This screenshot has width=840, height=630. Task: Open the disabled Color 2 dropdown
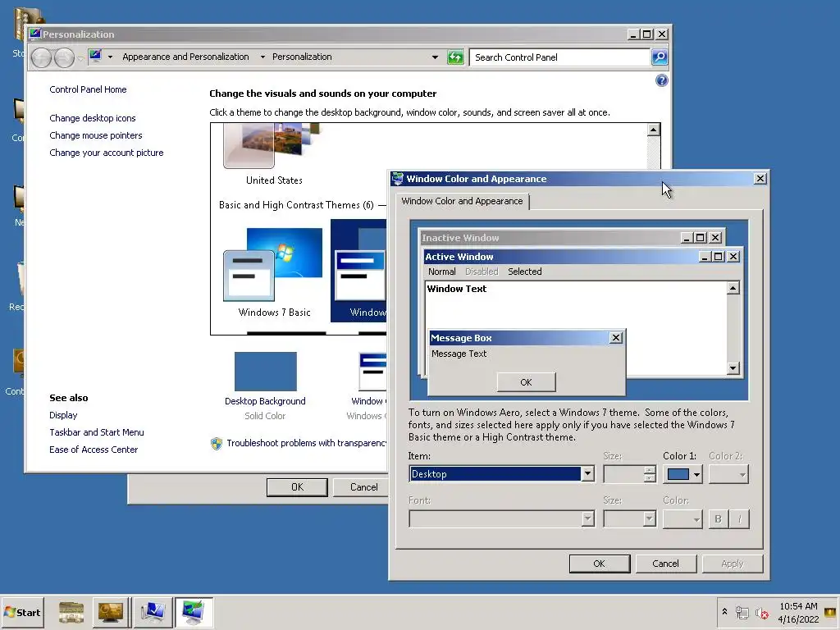pos(728,473)
